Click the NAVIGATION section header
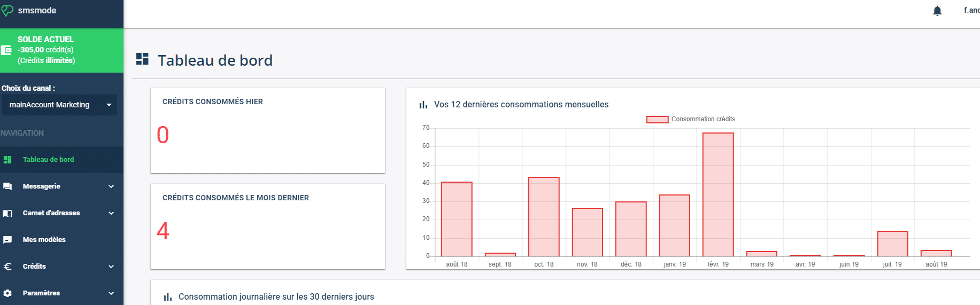The width and height of the screenshot is (980, 305). click(x=22, y=133)
